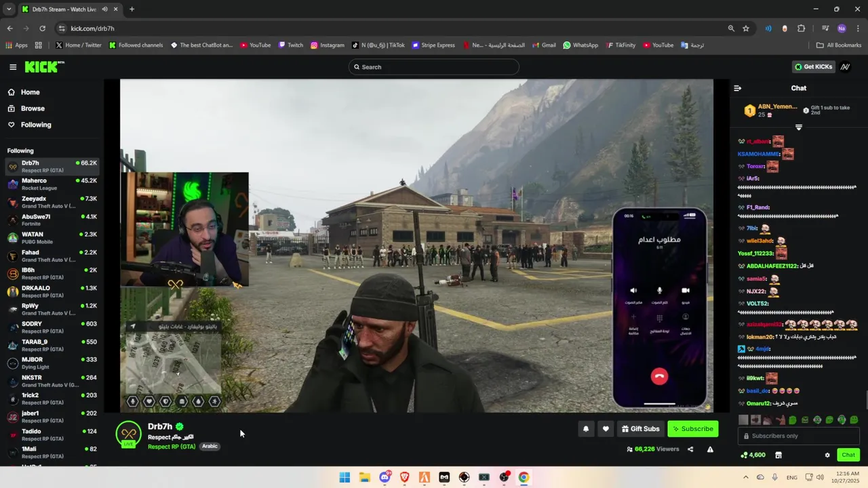Screen dimensions: 868x488
Task: Open Brave browser from the taskbar
Action: coord(405,477)
